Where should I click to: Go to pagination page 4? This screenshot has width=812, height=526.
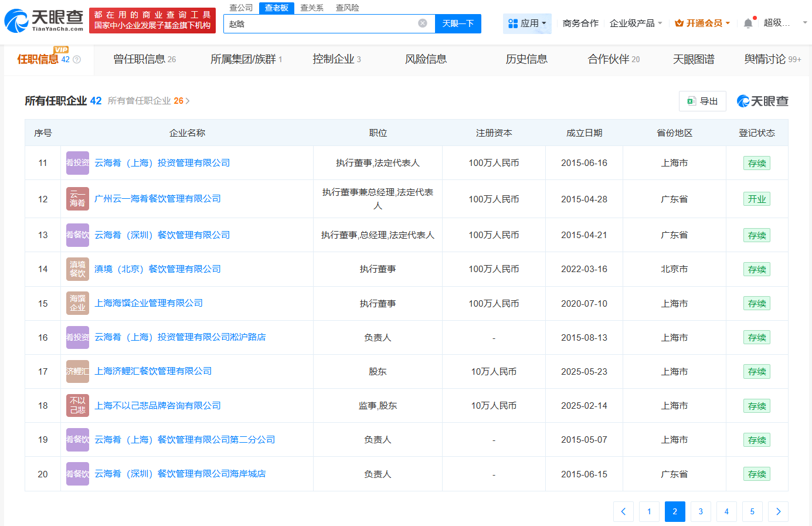coord(726,511)
